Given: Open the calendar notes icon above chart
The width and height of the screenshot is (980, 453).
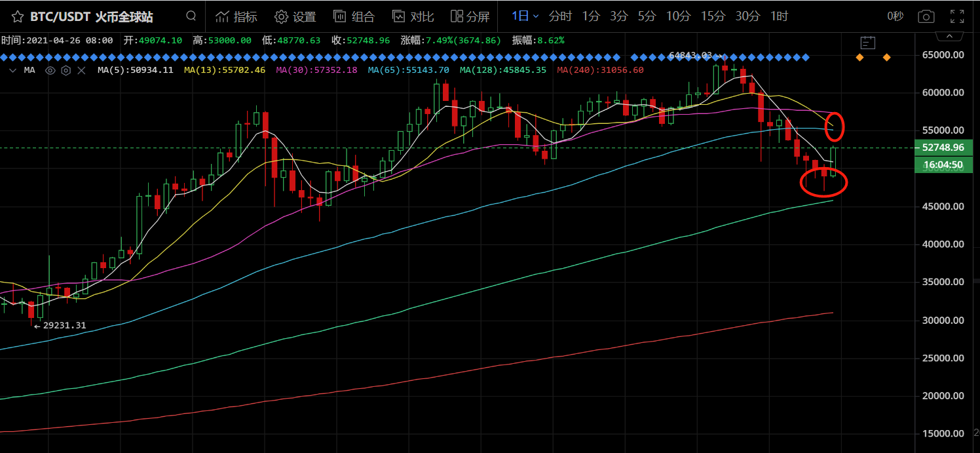Looking at the screenshot, I should pos(867,43).
